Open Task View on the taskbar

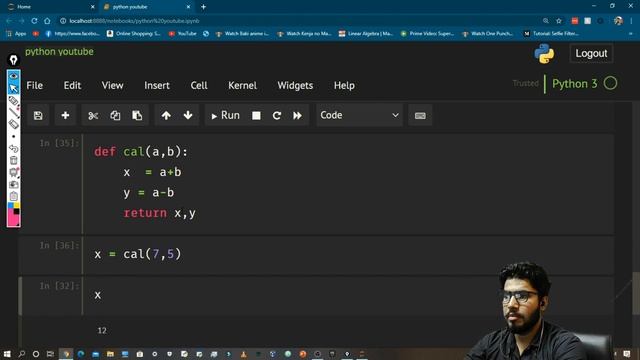50,354
